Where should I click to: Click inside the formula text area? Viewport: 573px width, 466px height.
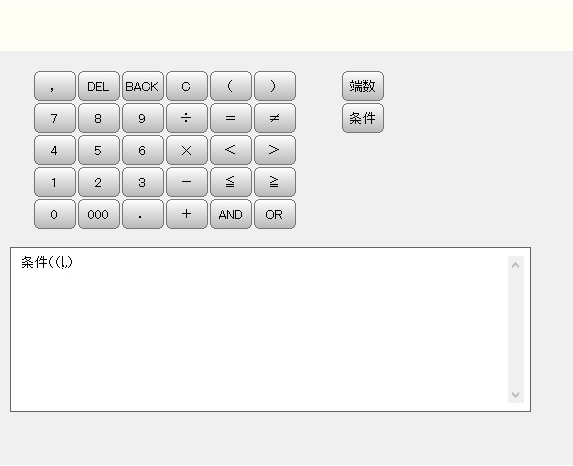click(x=259, y=329)
